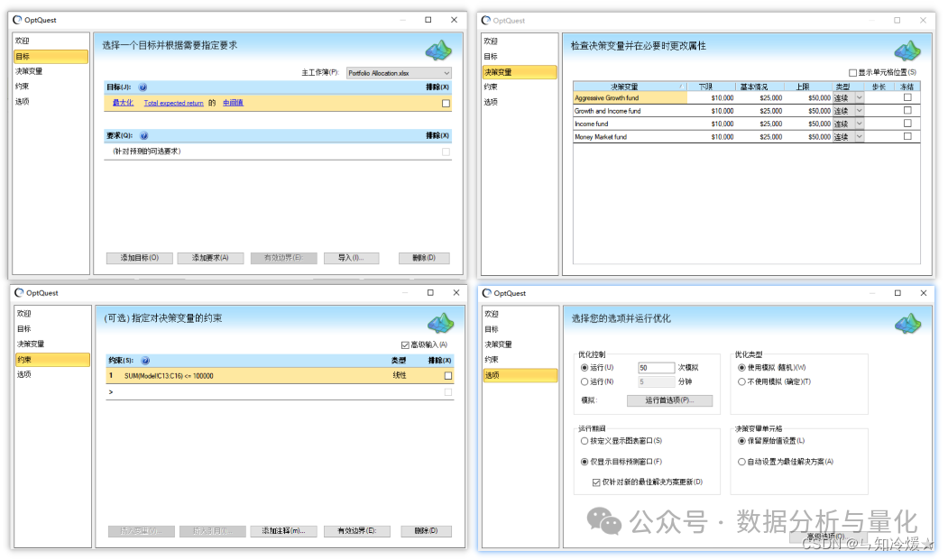The height and width of the screenshot is (560, 948).
Task: Tick the exclude checkbox on the SUM constraint row
Action: 448,376
